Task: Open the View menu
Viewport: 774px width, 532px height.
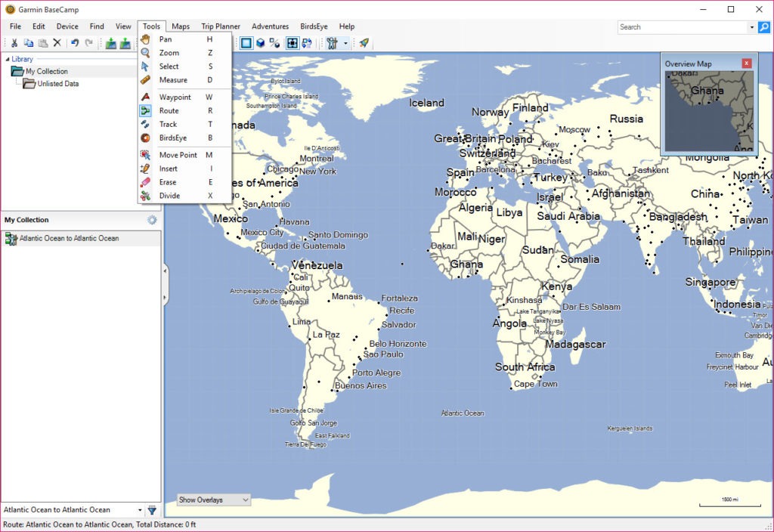Action: (123, 26)
